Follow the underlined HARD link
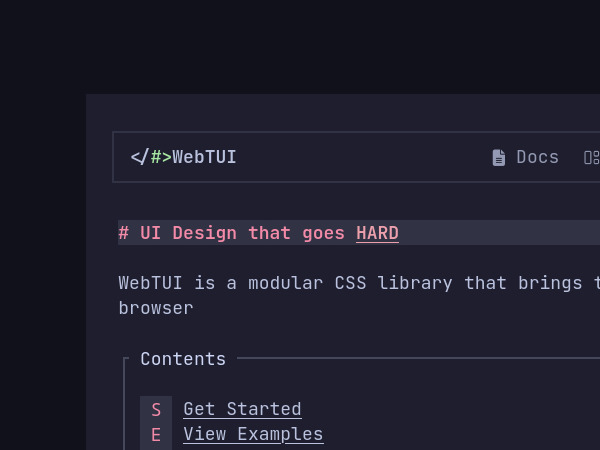The image size is (600, 450). pos(377,233)
